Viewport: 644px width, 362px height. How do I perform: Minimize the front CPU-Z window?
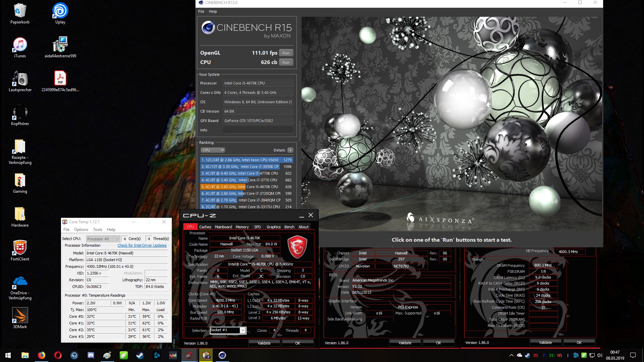point(301,216)
